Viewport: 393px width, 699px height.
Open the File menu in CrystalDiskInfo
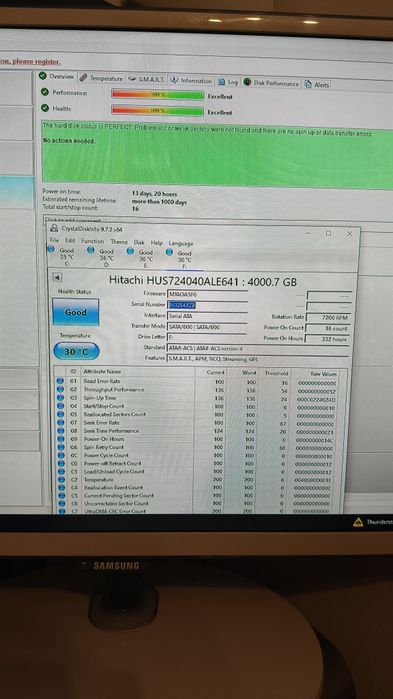pyautogui.click(x=54, y=240)
